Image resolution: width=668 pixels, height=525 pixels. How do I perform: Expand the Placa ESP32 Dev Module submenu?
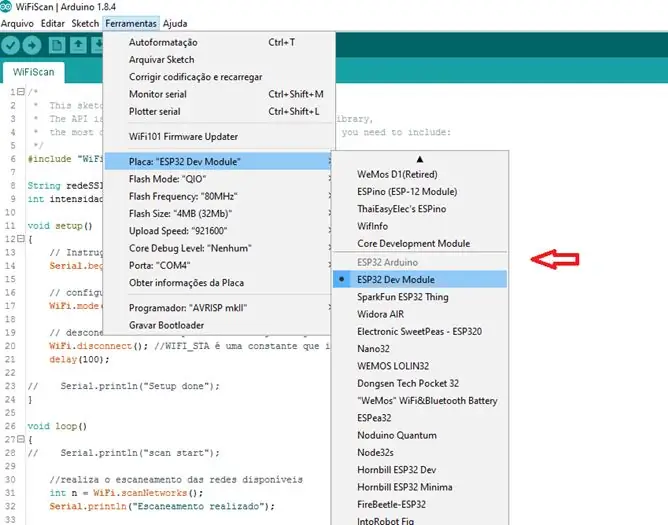pos(218,162)
